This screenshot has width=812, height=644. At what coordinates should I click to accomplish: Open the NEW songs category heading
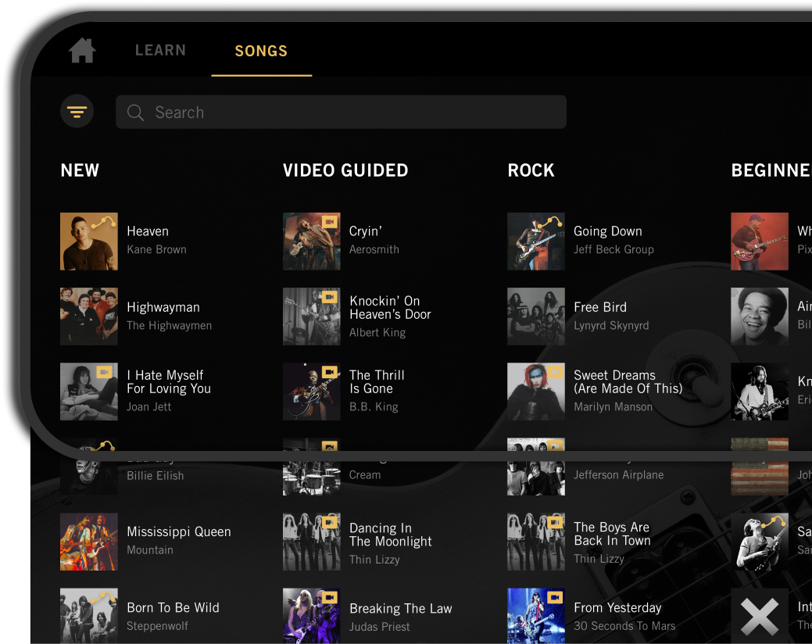coord(80,170)
